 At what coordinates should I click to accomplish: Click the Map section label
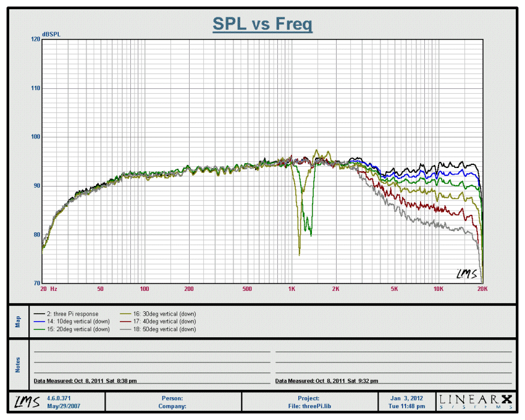(x=18, y=322)
